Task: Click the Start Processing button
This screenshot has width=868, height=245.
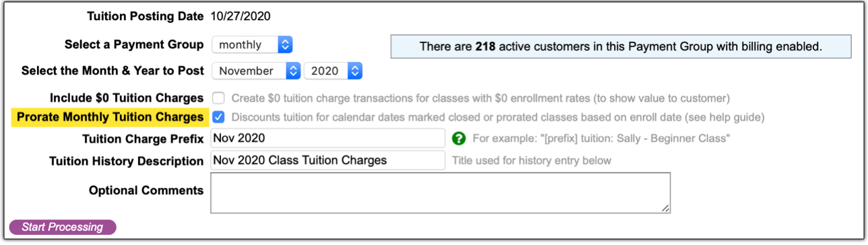Action: (x=62, y=227)
